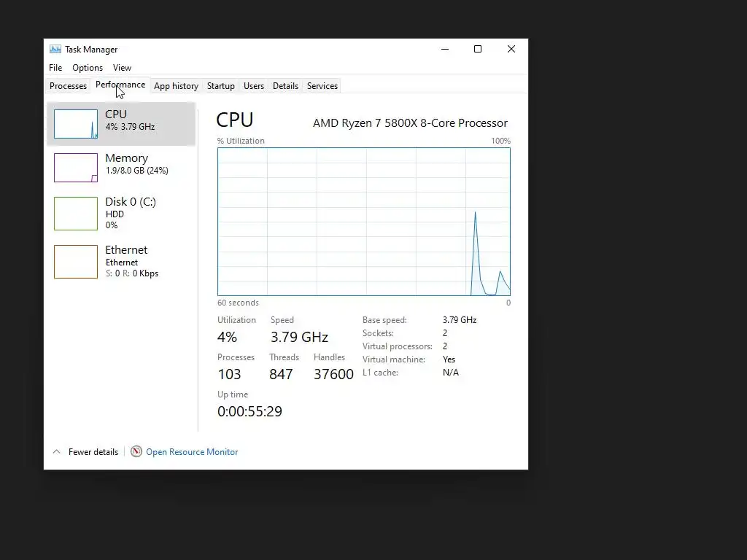The height and width of the screenshot is (560, 747).
Task: Switch to the Details tab
Action: coord(285,86)
